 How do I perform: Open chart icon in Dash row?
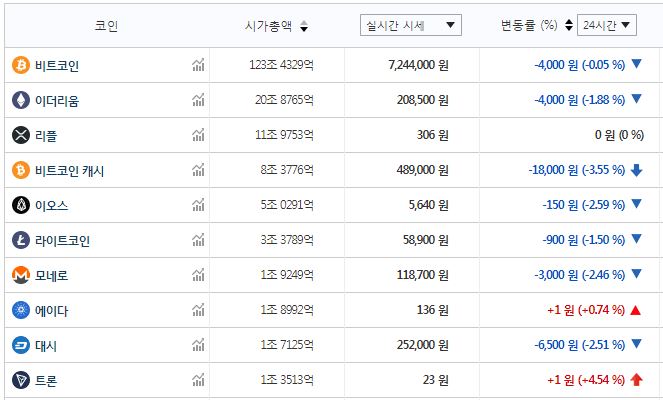coord(198,345)
